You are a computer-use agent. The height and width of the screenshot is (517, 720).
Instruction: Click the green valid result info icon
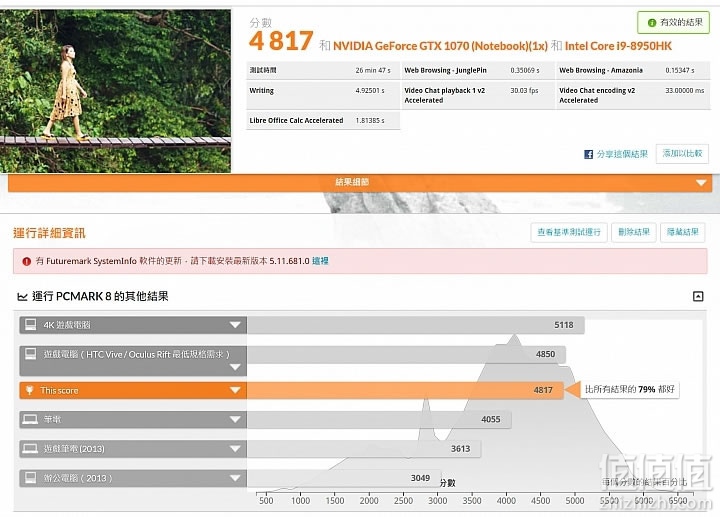coord(651,22)
